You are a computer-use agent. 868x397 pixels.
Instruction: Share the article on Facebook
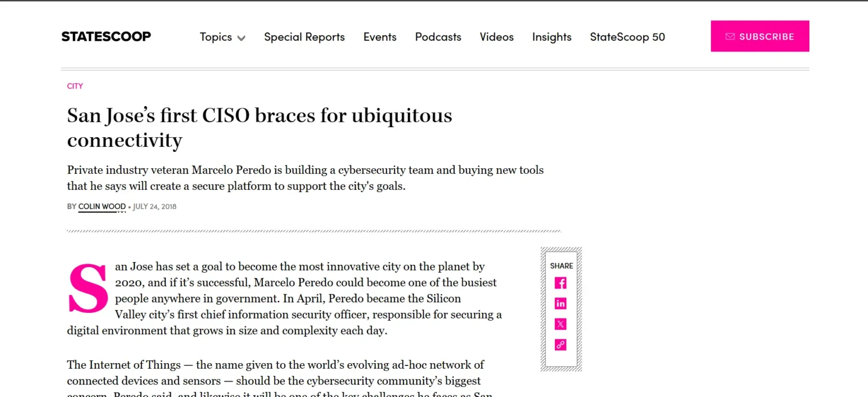560,283
